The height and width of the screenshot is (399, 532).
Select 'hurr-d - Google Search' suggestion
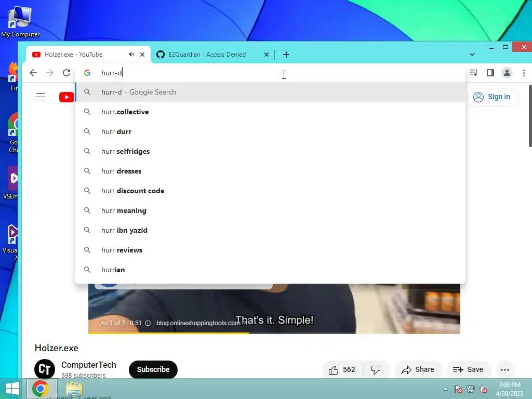tap(270, 92)
